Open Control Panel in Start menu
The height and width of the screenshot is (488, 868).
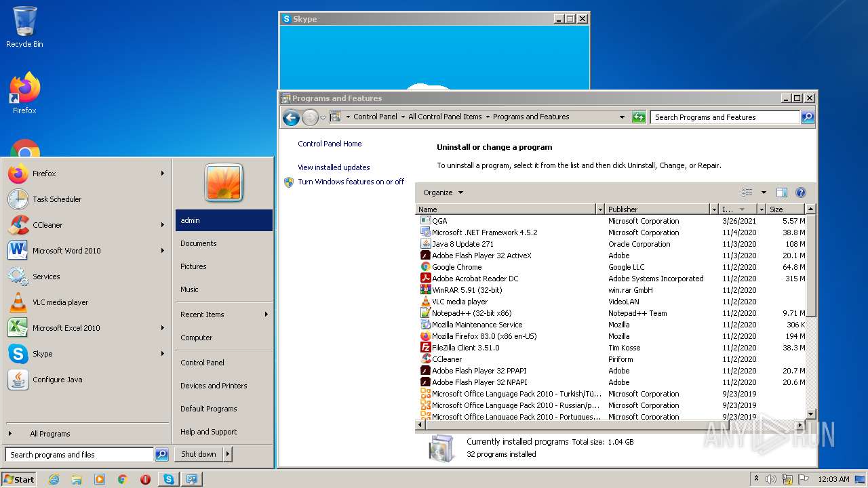tap(224, 363)
